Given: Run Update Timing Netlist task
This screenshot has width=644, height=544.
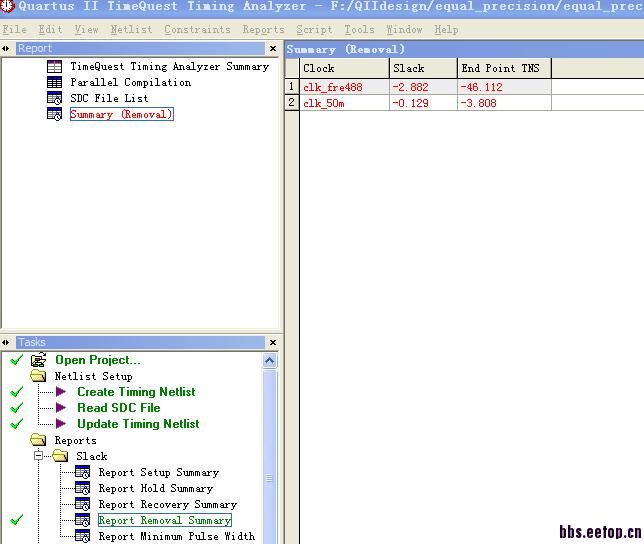Looking at the screenshot, I should point(138,424).
